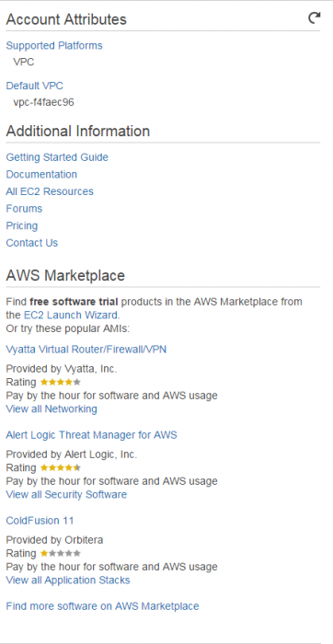Find more software on AWS Marketplace
Image resolution: width=333 pixels, height=644 pixels.
coord(102,605)
